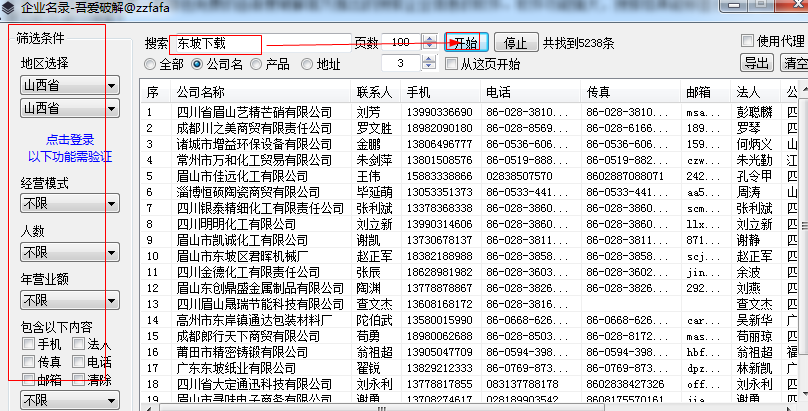Viewport: 808px width, 411px height.
Task: Click the 传真 column header
Action: [631, 92]
